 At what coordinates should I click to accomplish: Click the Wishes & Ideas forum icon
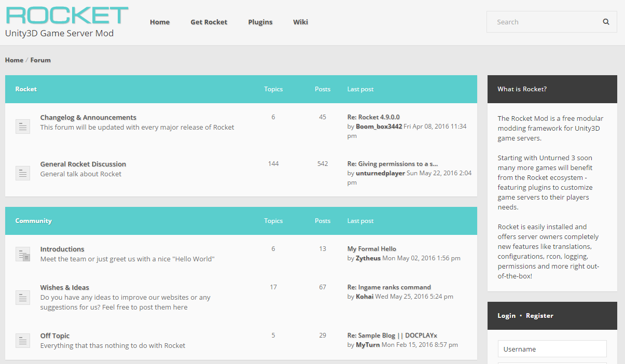click(x=23, y=298)
